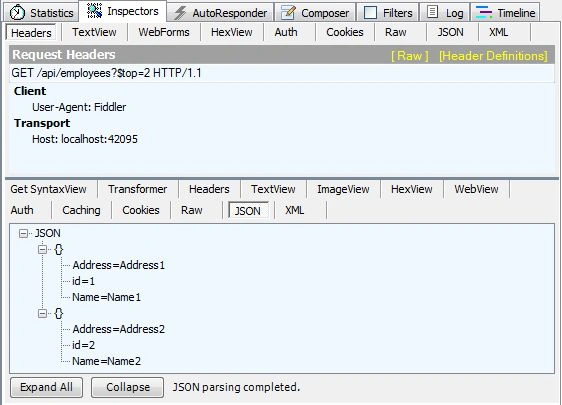Screen dimensions: 562x405
Task: Select the id=1 JSON node
Action: pyautogui.click(x=84, y=281)
